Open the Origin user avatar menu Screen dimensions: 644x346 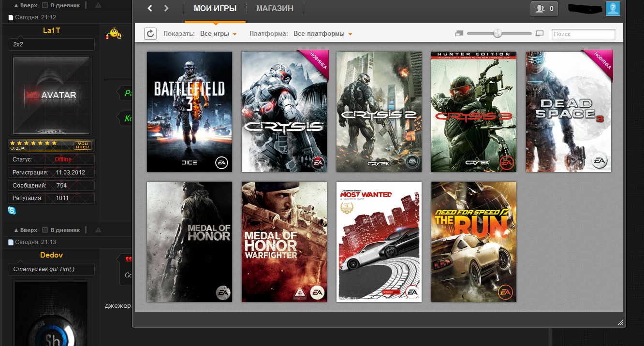tap(613, 8)
